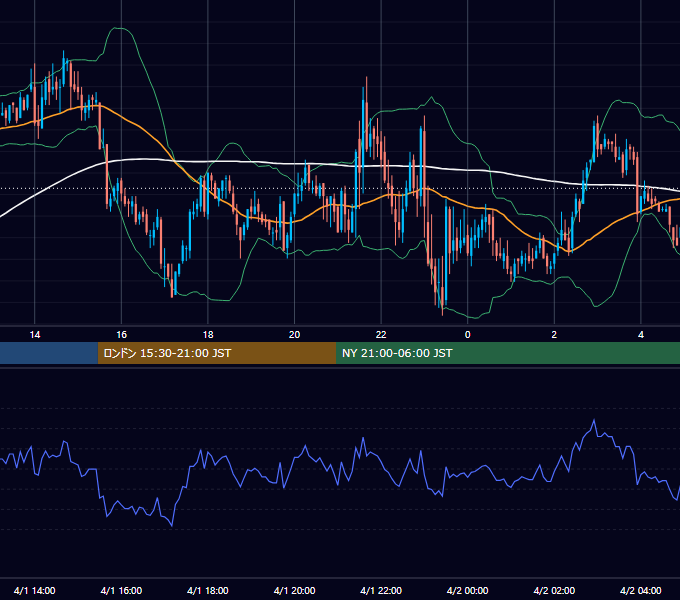Click the '14' hour axis label
This screenshot has width=680, height=600.
coord(35,335)
